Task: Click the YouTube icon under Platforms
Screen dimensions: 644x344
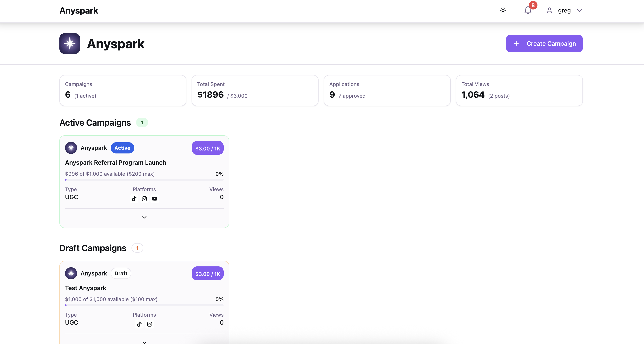Action: click(x=155, y=199)
